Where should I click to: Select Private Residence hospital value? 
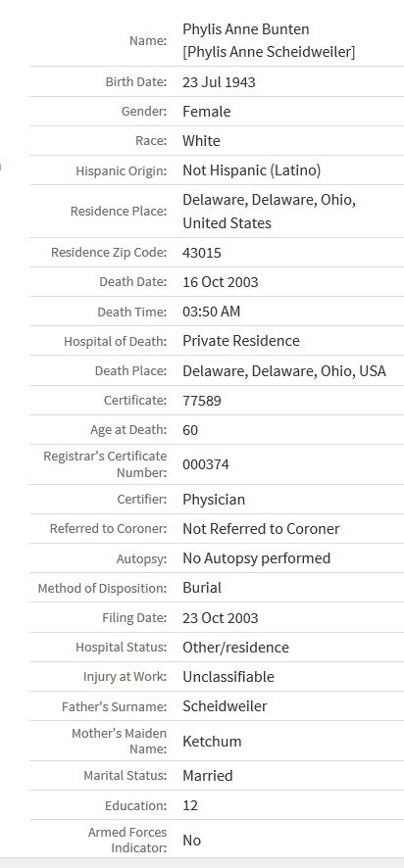241,341
